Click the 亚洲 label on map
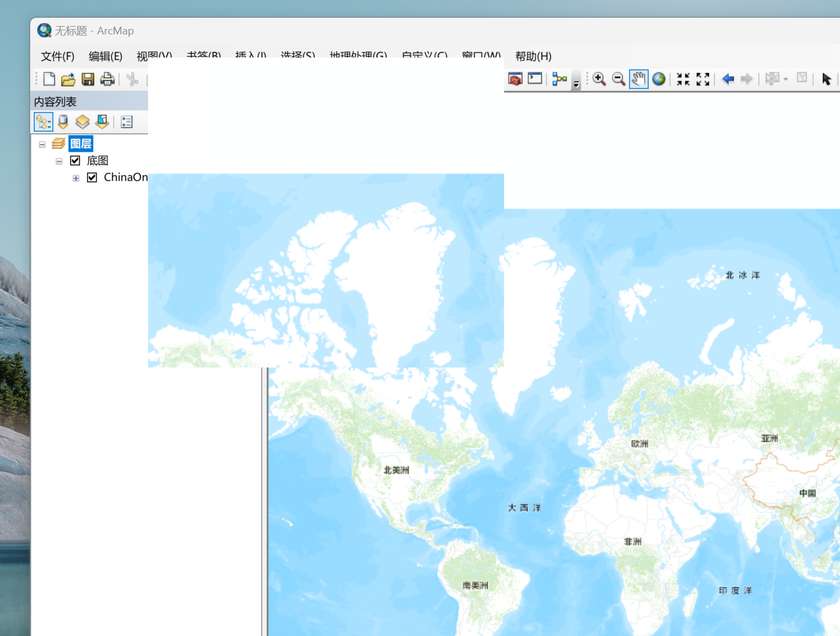 770,438
